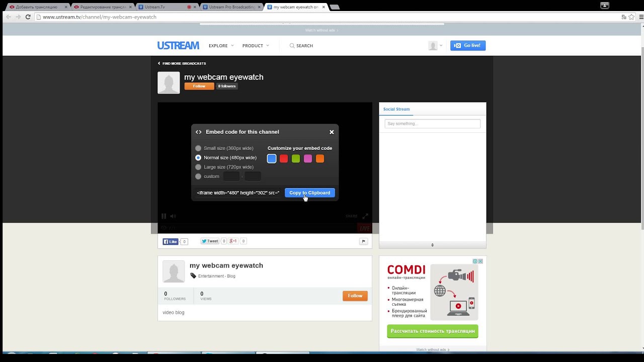Image resolution: width=644 pixels, height=362 pixels.
Task: Click the flag report icon
Action: 363,241
